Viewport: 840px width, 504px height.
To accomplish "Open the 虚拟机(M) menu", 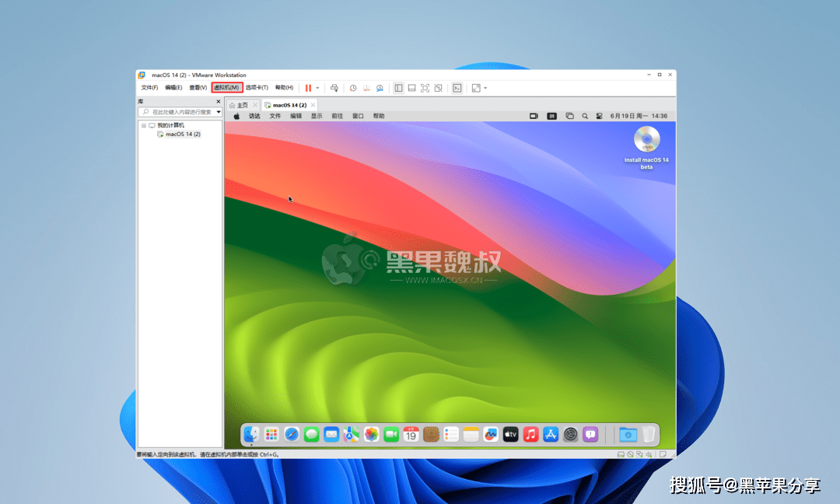I will coord(226,87).
